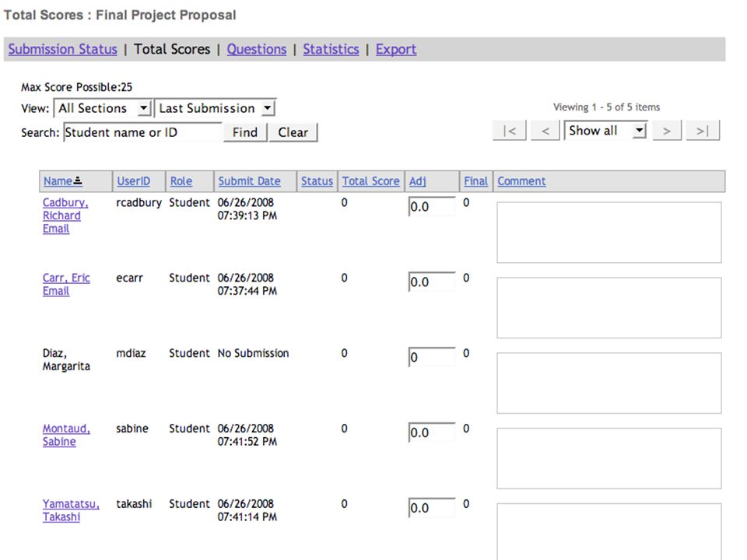Open Cadbury, Richard's submission
The image size is (747, 560).
(x=65, y=209)
